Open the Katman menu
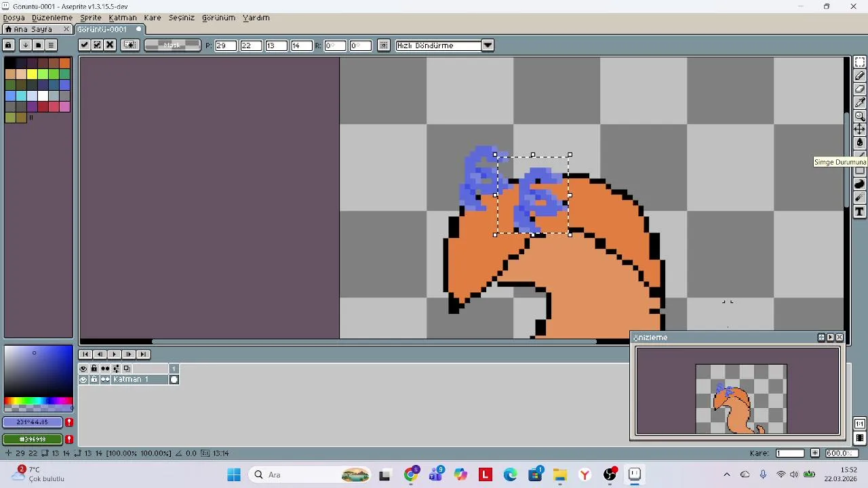 click(123, 18)
